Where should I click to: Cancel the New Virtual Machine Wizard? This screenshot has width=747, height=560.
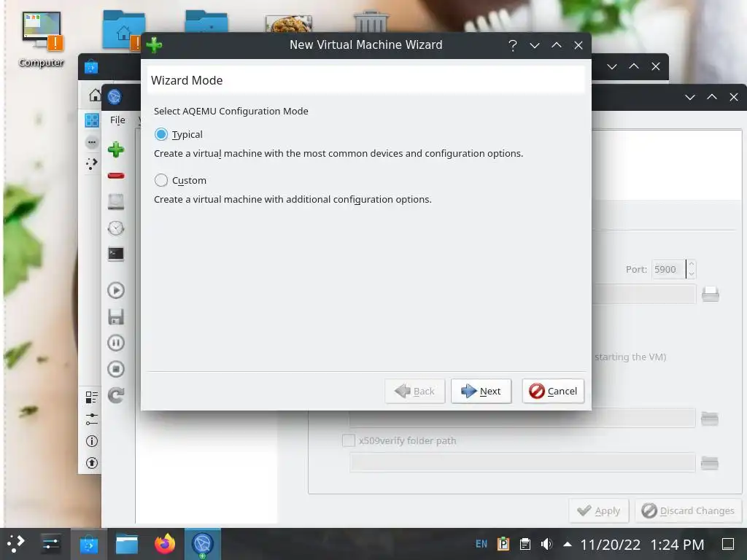point(553,391)
